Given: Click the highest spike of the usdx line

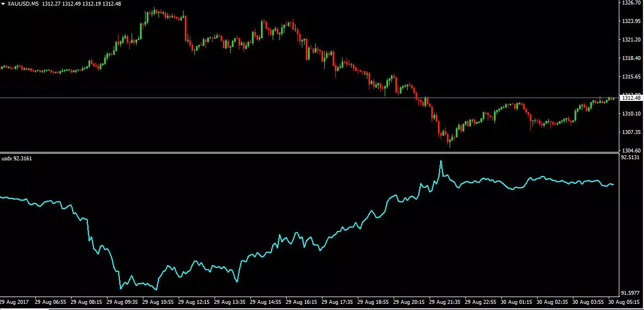Looking at the screenshot, I should point(441,161).
